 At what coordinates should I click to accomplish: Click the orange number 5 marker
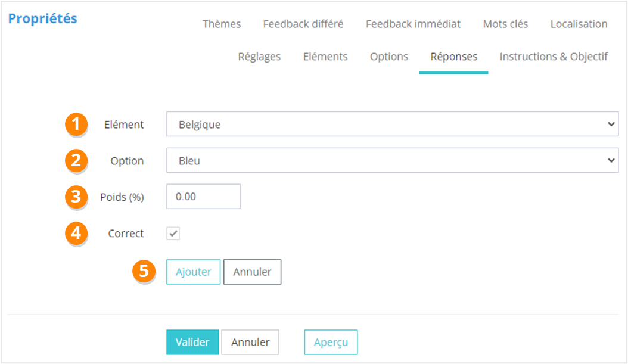pyautogui.click(x=143, y=271)
